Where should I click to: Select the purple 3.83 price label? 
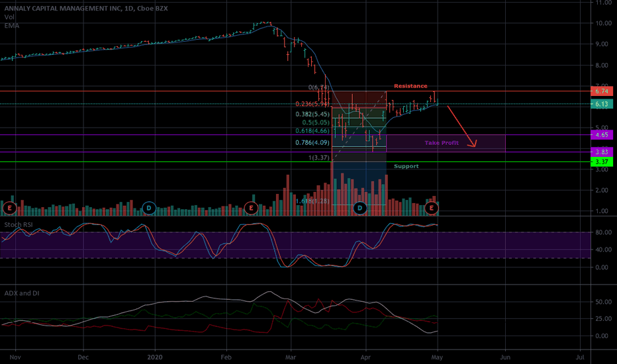[x=602, y=152]
